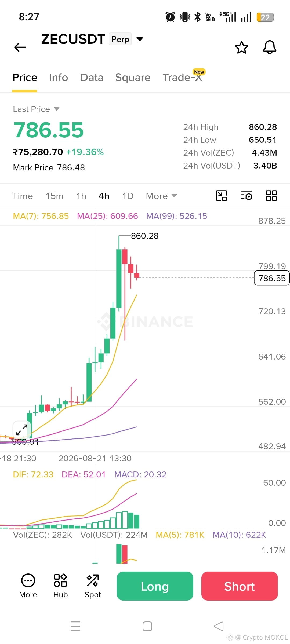Image resolution: width=290 pixels, height=644 pixels.
Task: Tap the 24h High value 860.28
Action: tap(263, 127)
